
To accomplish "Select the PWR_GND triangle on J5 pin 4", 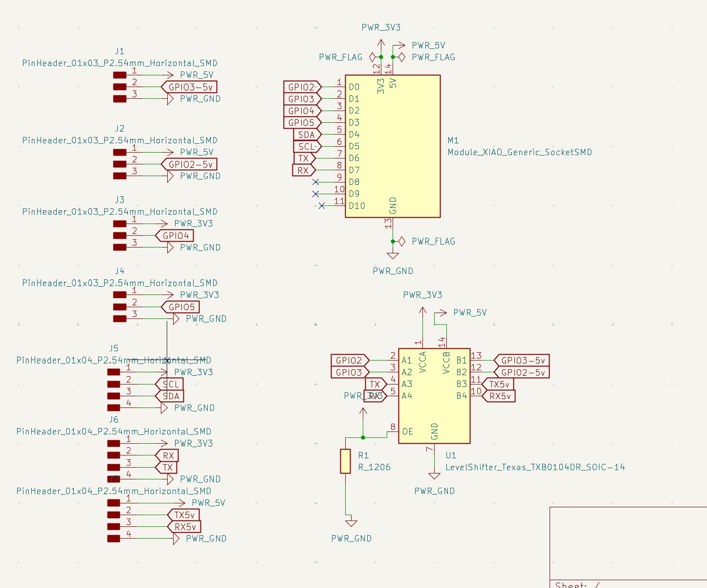I will pyautogui.click(x=164, y=408).
